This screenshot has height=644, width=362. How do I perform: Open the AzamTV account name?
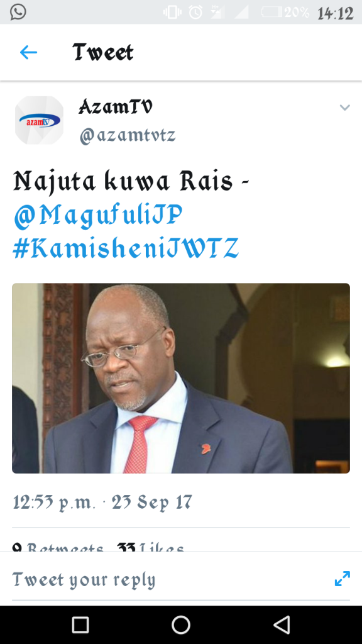116,108
